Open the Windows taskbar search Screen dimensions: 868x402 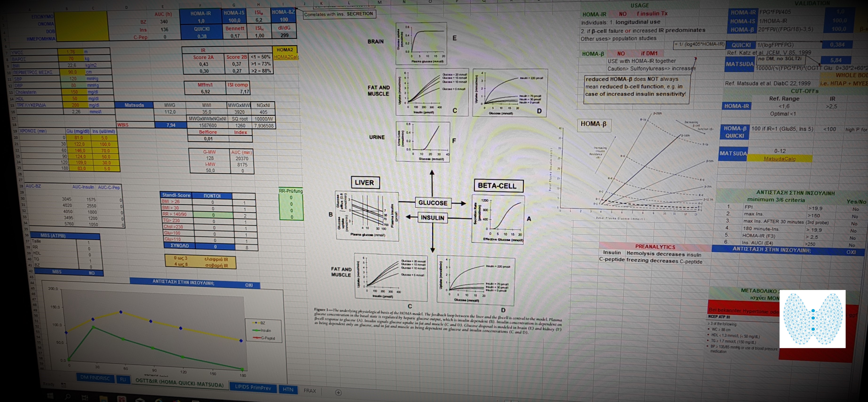point(68,397)
